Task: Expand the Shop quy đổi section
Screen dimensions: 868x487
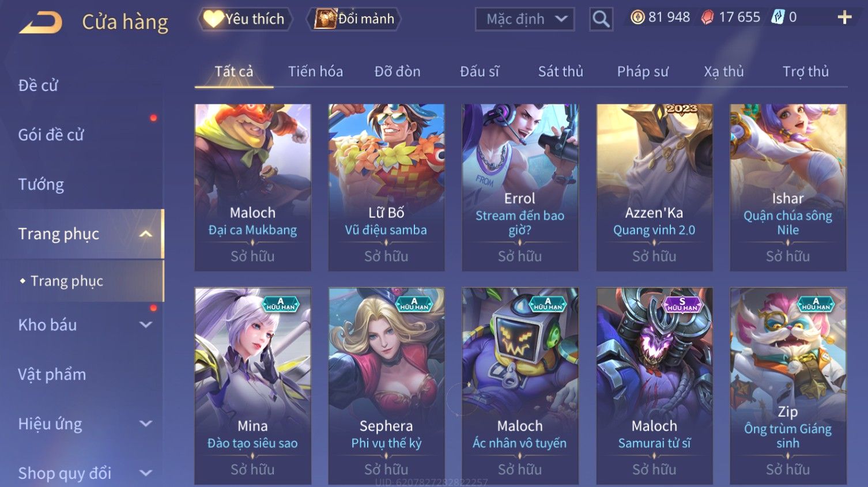Action: (x=146, y=473)
